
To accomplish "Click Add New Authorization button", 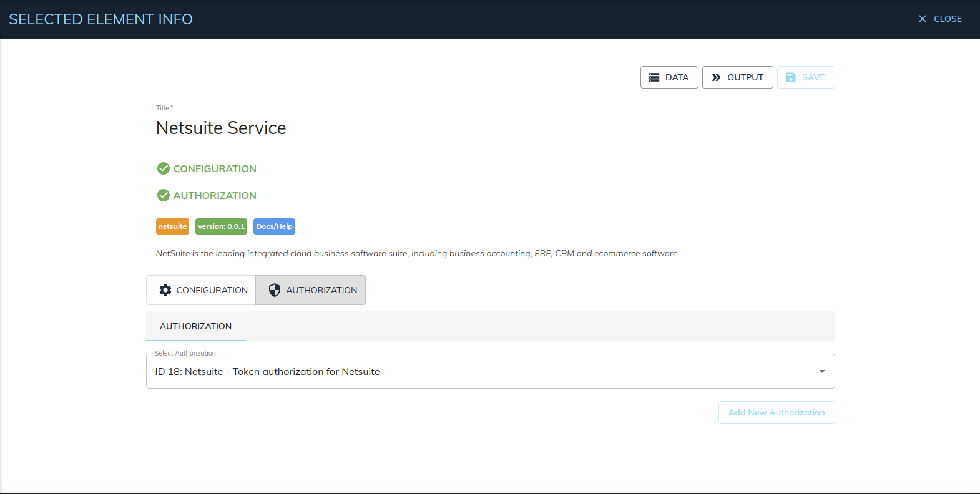I will pyautogui.click(x=777, y=412).
